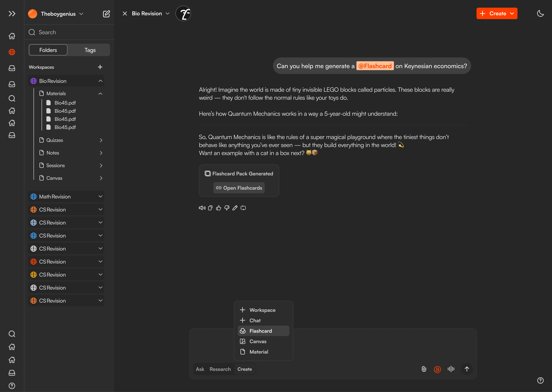Switch sidebar to Tags view

90,50
